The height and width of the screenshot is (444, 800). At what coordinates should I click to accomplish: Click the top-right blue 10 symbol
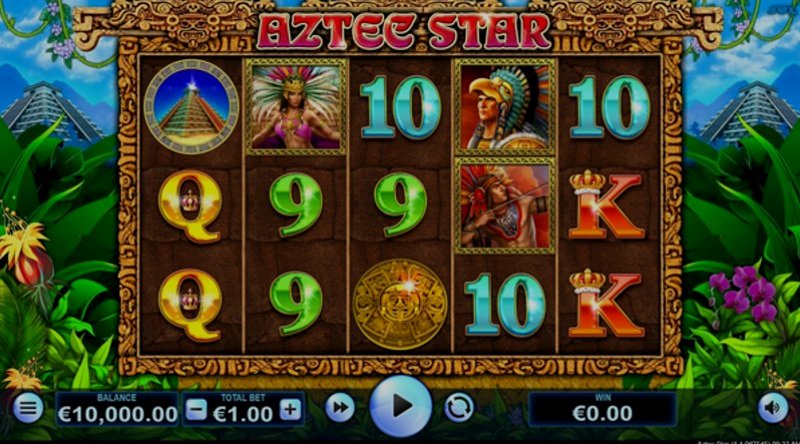(x=609, y=107)
